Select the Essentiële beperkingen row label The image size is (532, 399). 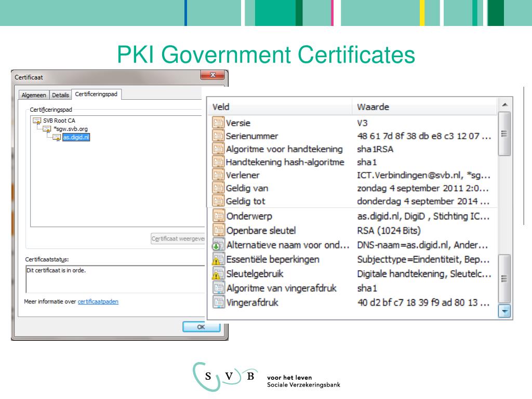pos(273,260)
